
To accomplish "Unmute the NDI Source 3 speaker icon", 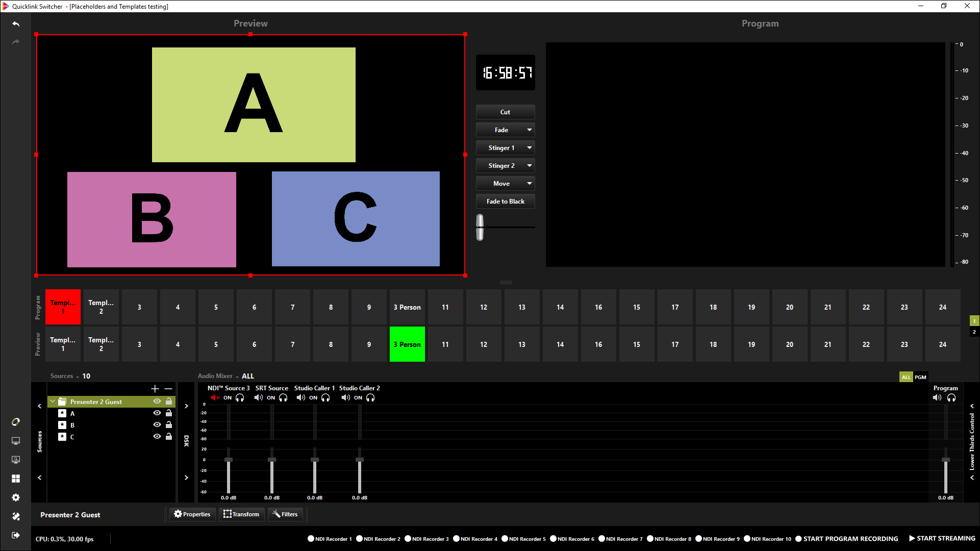I will 215,398.
